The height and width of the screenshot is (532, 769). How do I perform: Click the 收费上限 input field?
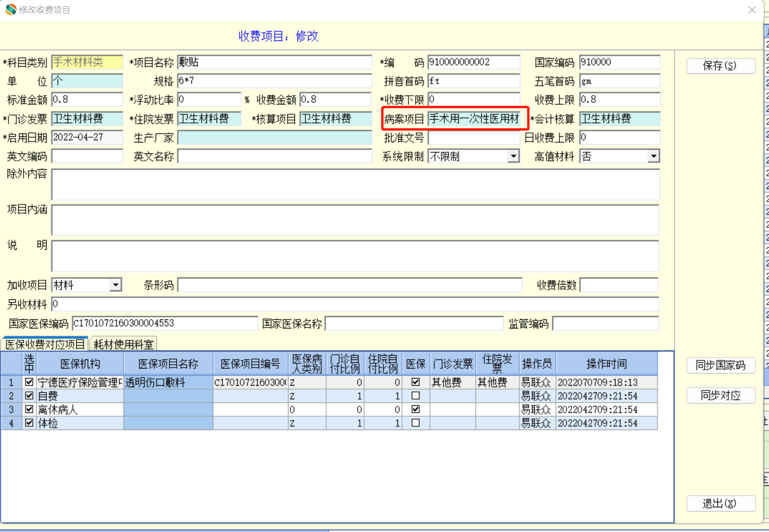coord(620,100)
